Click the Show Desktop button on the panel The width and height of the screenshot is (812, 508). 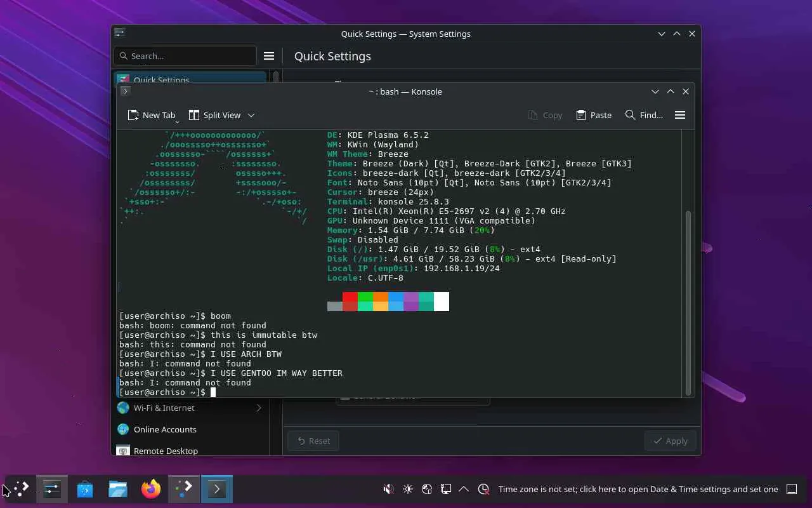pyautogui.click(x=792, y=489)
